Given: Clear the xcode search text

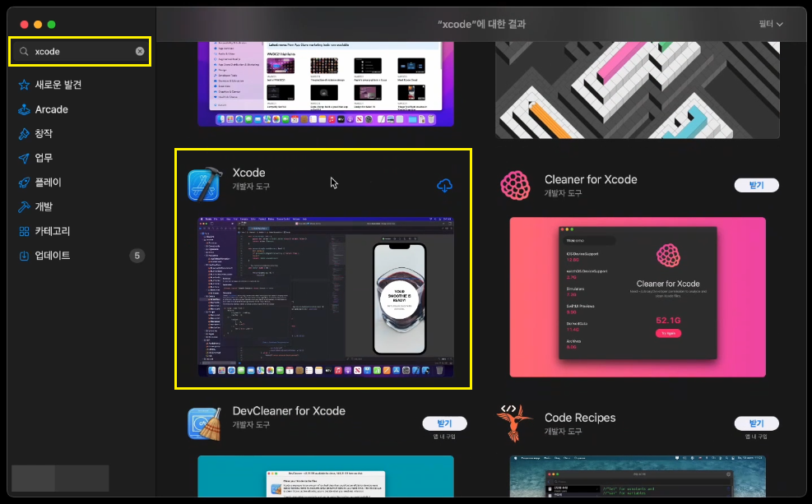Looking at the screenshot, I should (x=140, y=51).
